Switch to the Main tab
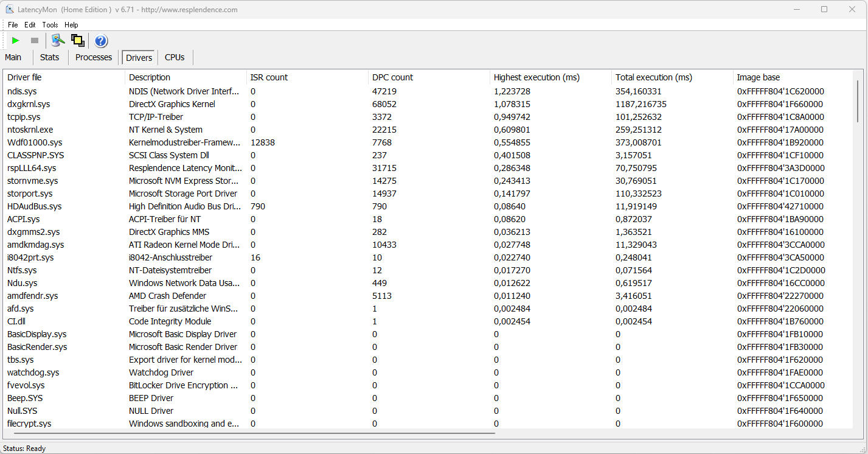The image size is (868, 454). [13, 57]
